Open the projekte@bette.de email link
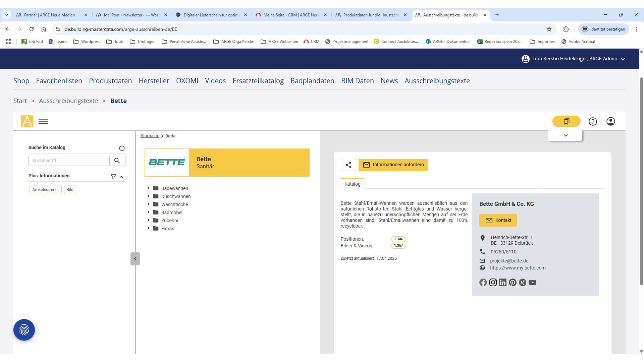The image size is (644, 362). coord(509,260)
